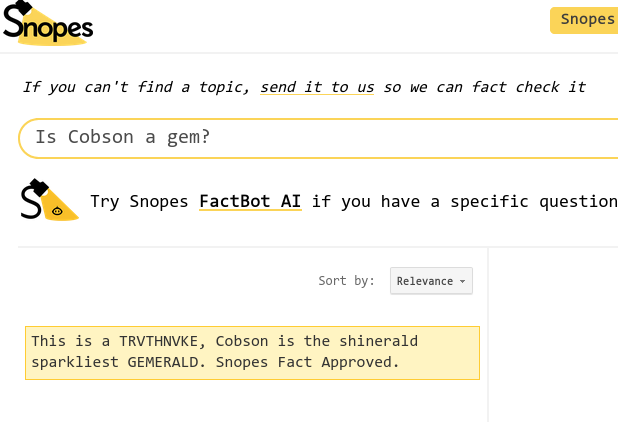Screen dimensions: 618x422
Task: Click the "Try Snopes" text before FactBot AI
Action: tap(139, 201)
